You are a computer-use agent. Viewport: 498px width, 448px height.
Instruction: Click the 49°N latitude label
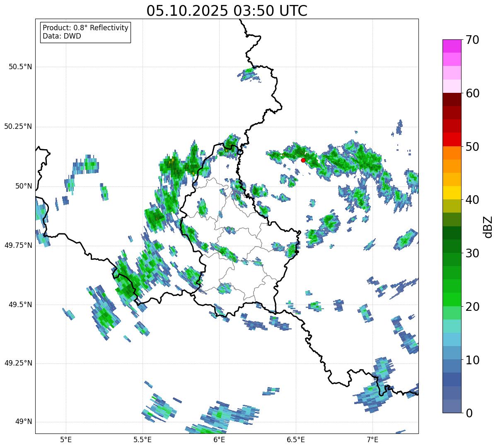pos(24,422)
